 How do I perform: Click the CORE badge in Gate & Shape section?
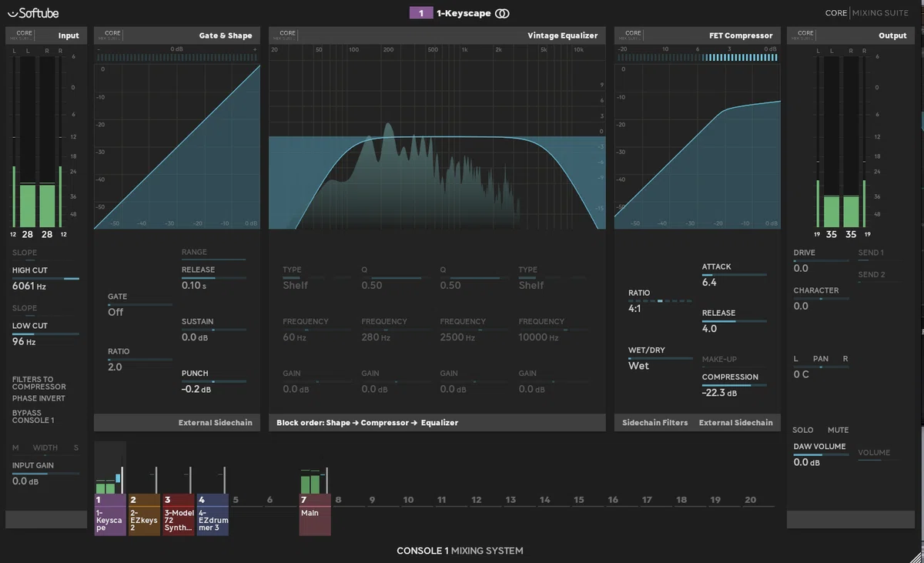[x=112, y=35]
